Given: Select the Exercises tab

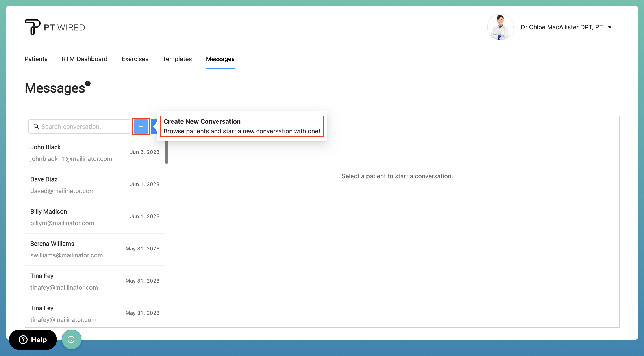Looking at the screenshot, I should [135, 59].
